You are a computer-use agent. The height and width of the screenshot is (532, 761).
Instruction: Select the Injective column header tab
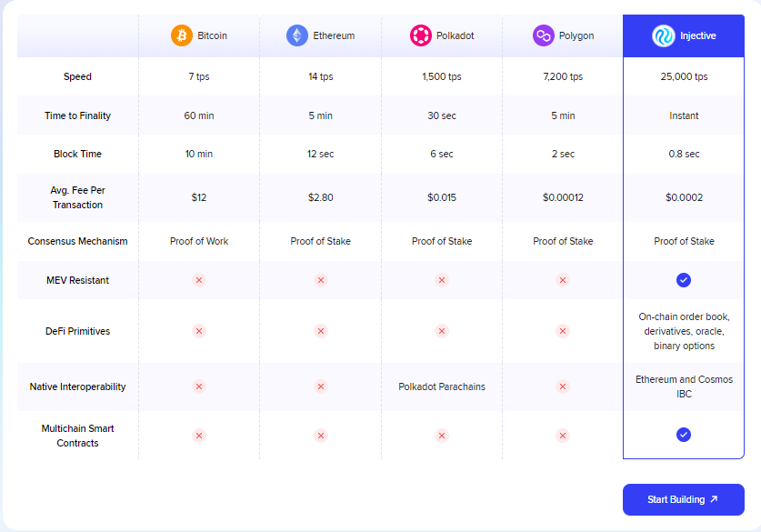click(x=683, y=35)
